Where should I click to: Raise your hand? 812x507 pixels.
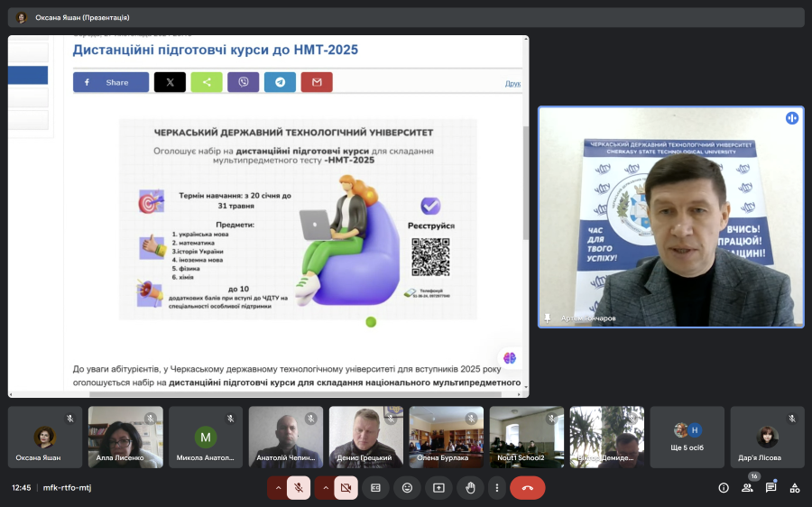pyautogui.click(x=470, y=488)
